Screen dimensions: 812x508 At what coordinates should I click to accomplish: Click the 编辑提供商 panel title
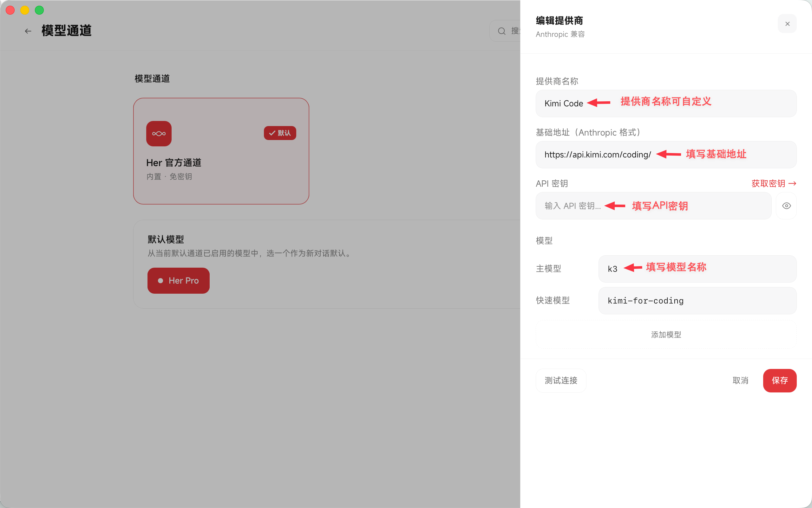click(559, 21)
